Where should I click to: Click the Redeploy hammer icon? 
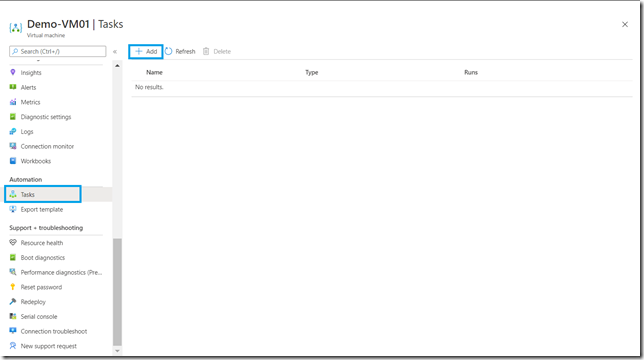pos(13,302)
